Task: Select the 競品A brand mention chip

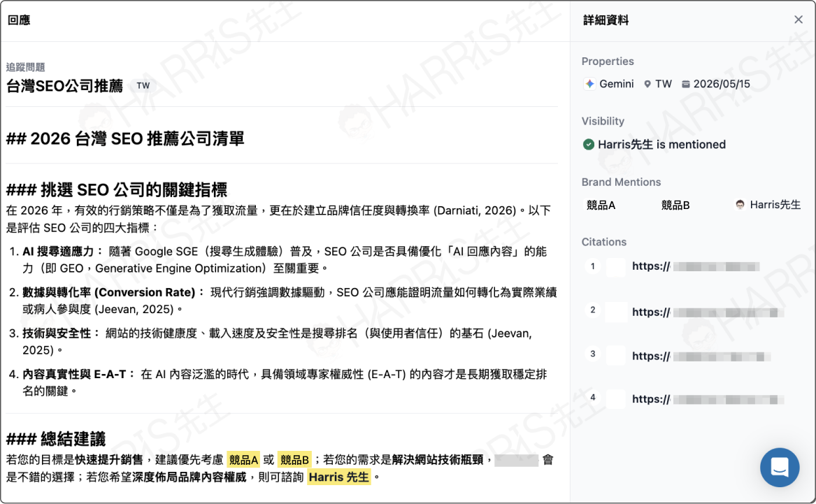Action: [601, 206]
